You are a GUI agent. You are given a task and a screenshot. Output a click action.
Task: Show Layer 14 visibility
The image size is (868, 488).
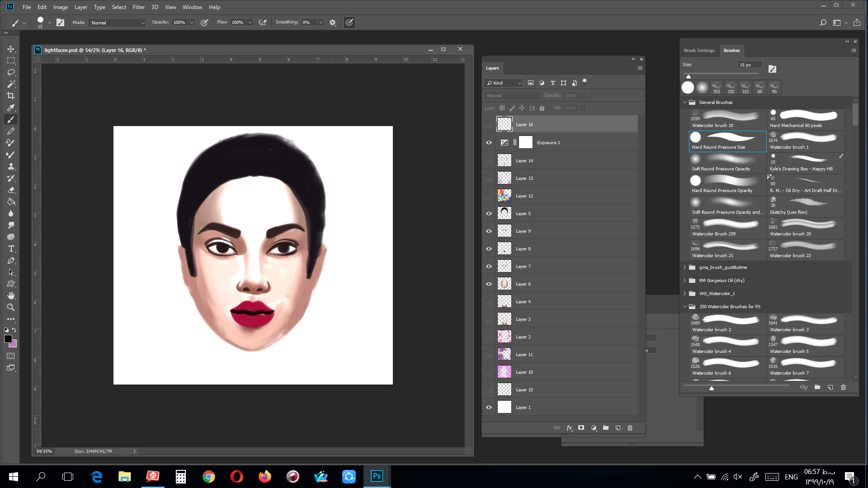click(489, 160)
